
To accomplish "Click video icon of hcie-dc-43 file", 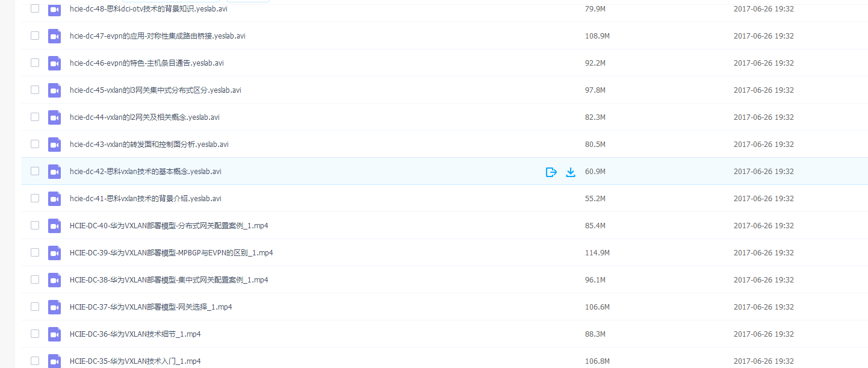I will tap(55, 145).
